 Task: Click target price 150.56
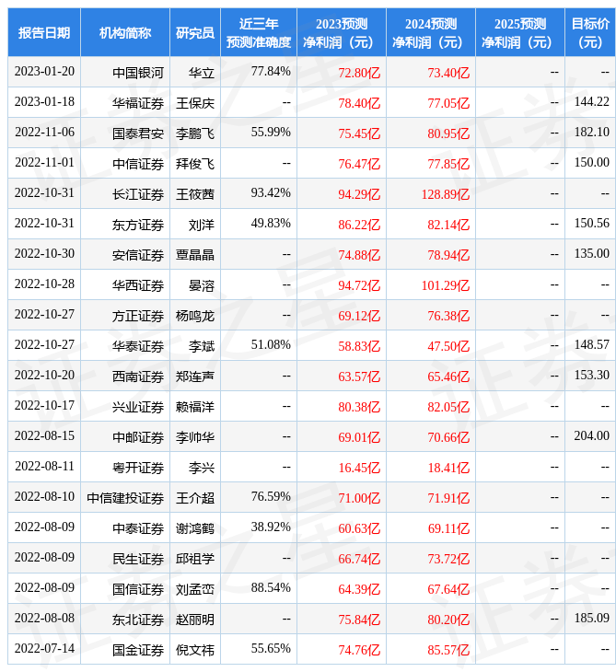point(591,224)
